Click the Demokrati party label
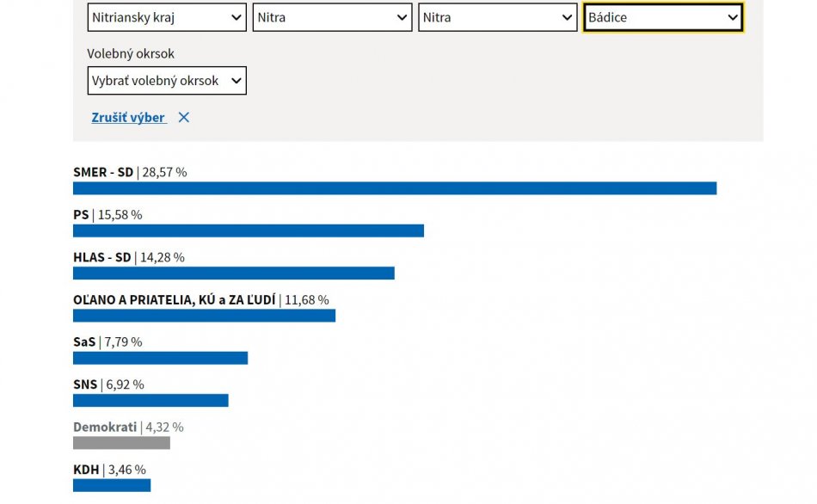Screen dimensions: 817x504 (x=105, y=427)
